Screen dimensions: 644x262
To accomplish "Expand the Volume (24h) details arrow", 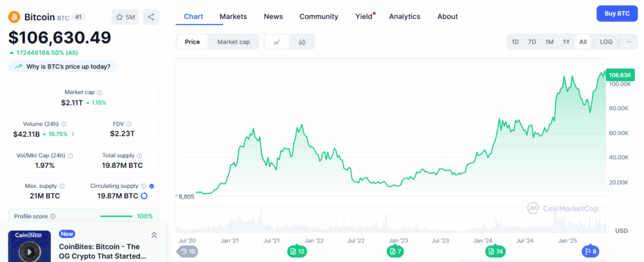I will (73, 134).
